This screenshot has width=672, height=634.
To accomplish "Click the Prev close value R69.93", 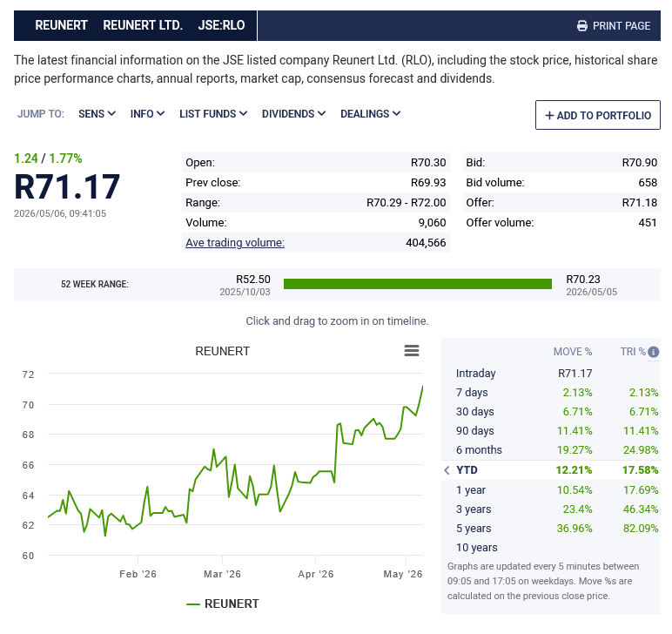I will pyautogui.click(x=428, y=183).
